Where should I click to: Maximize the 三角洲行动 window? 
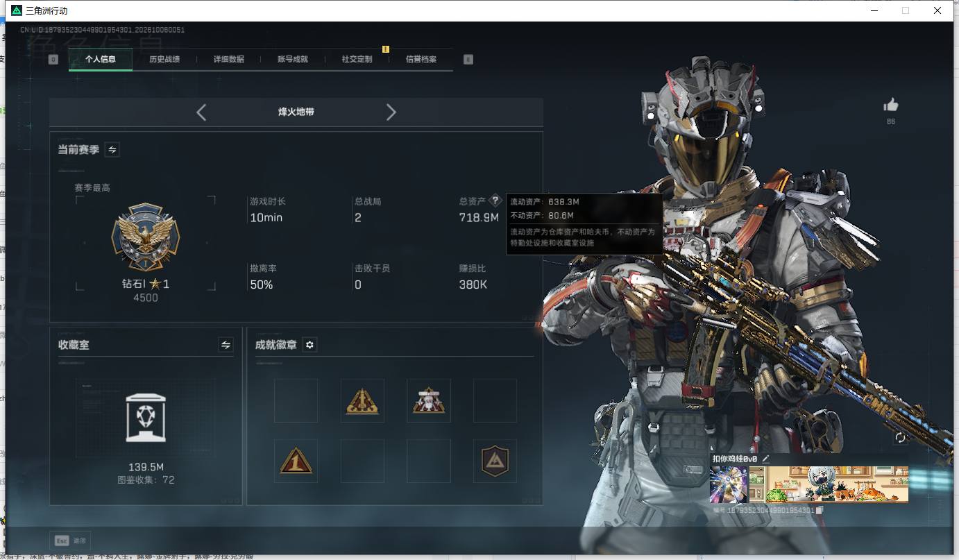pyautogui.click(x=905, y=10)
